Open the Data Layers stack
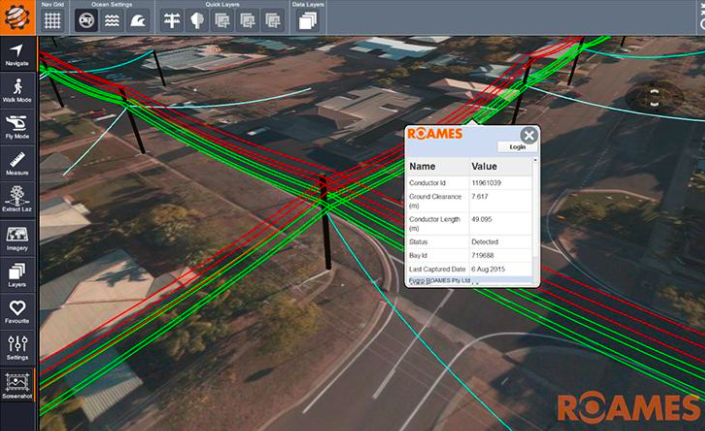The image size is (705, 431). (x=307, y=20)
